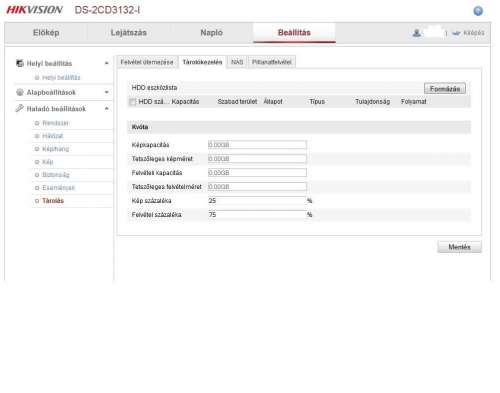Click the Kilépés logout icon
Viewport: 500px width, 393px height.
(456, 33)
